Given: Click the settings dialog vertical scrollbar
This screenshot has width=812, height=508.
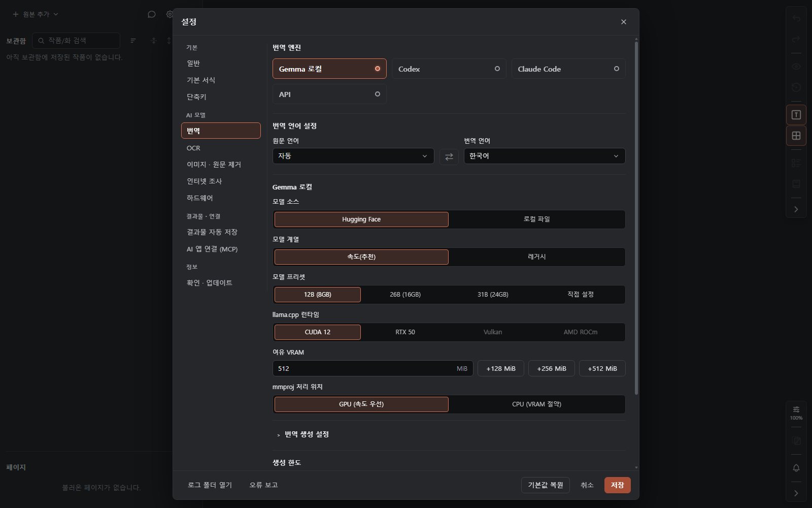Looking at the screenshot, I should [636, 217].
